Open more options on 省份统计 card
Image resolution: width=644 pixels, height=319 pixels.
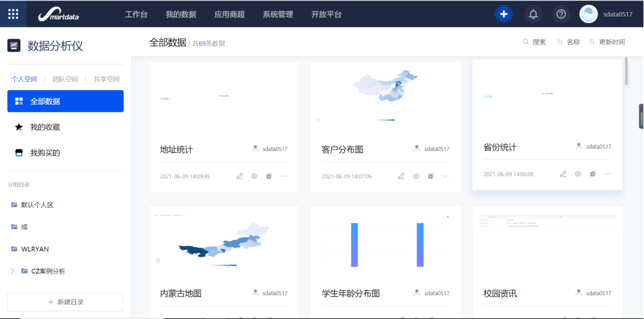[607, 174]
